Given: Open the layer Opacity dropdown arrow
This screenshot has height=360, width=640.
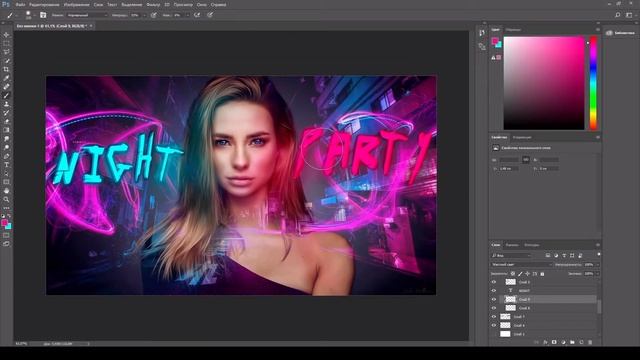Looking at the screenshot, I should (x=598, y=264).
